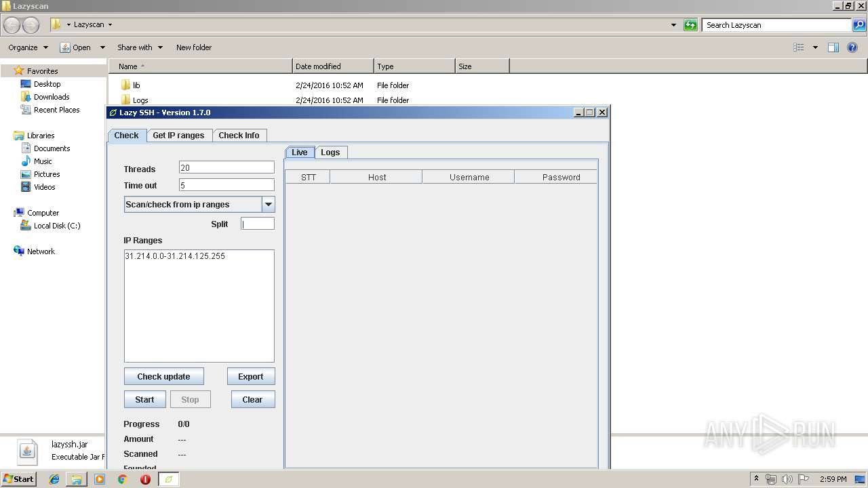Click the Action Center flag icon
The height and width of the screenshot is (488, 868).
tap(804, 479)
